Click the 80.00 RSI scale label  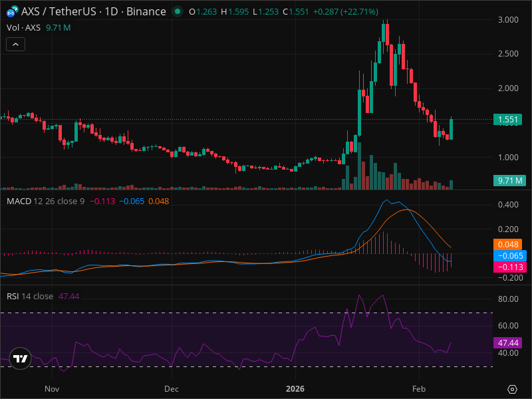tap(508, 299)
